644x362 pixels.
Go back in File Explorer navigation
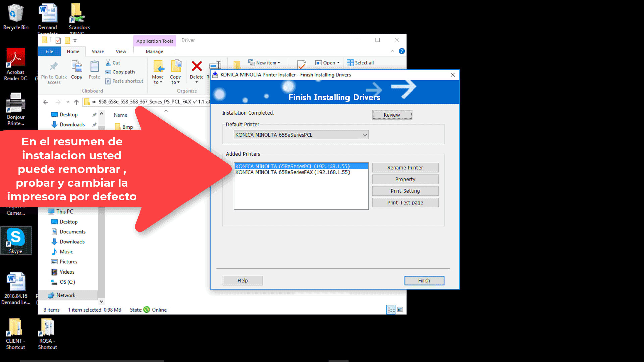46,102
